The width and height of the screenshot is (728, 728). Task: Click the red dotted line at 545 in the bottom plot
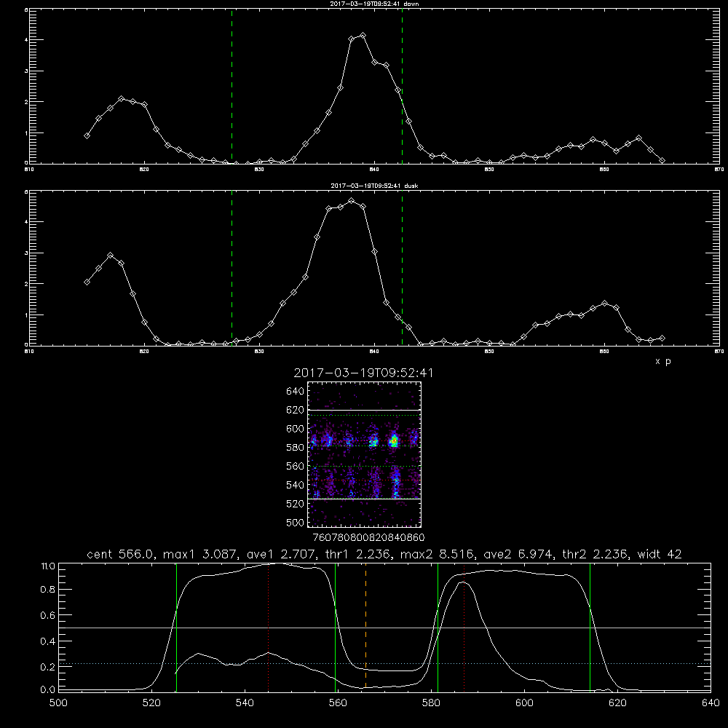[x=269, y=627]
